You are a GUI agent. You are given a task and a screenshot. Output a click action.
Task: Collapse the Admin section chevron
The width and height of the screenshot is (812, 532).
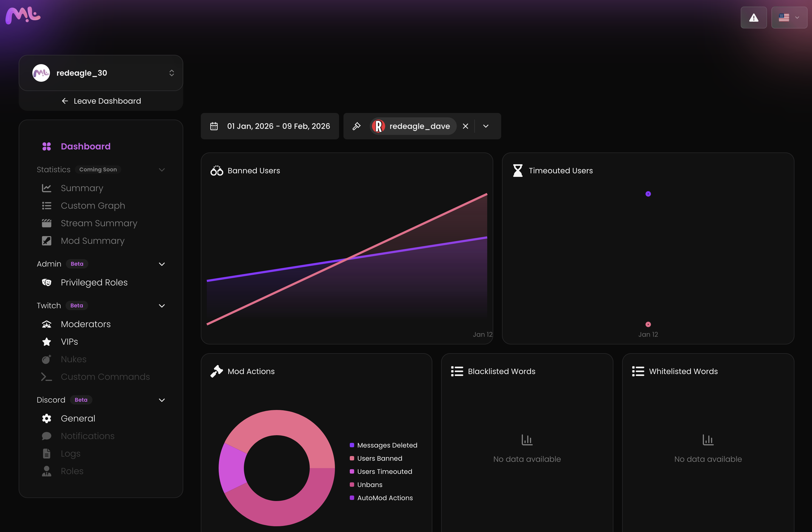(162, 264)
